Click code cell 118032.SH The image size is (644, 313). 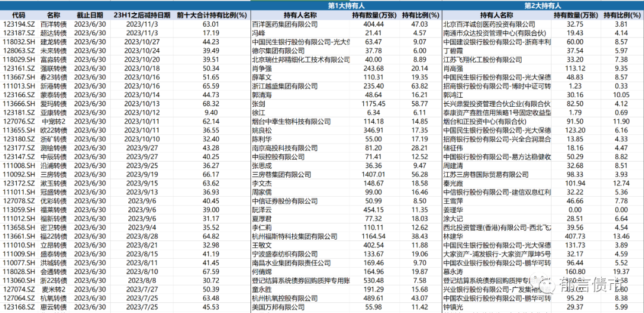[x=18, y=42]
